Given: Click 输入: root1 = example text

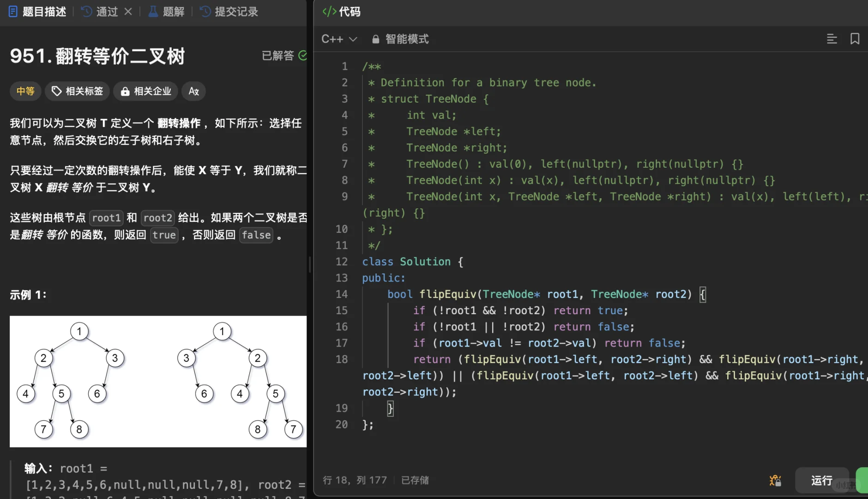Looking at the screenshot, I should click(66, 469).
